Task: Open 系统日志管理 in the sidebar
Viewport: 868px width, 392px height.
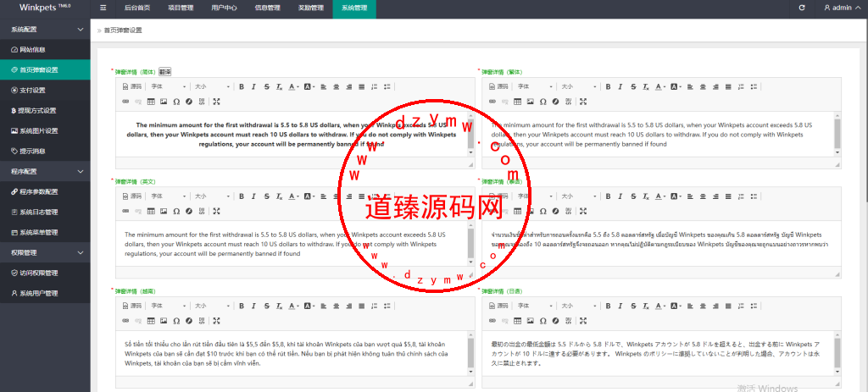Action: (x=45, y=213)
